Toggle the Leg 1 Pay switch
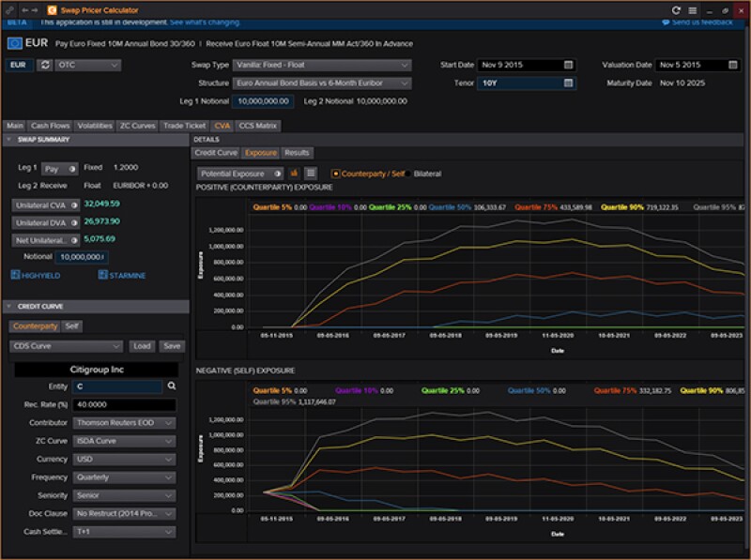This screenshot has height=560, width=751. pyautogui.click(x=59, y=169)
